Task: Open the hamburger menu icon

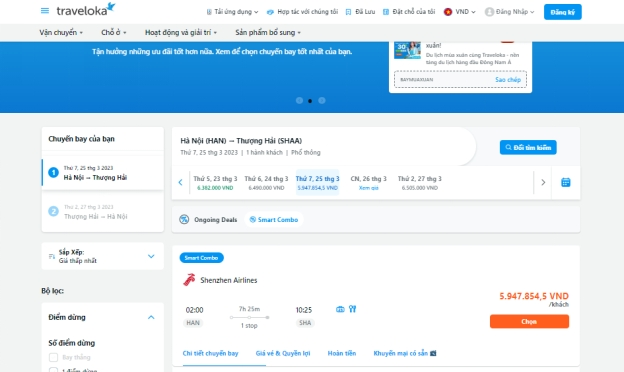Action: click(x=45, y=11)
